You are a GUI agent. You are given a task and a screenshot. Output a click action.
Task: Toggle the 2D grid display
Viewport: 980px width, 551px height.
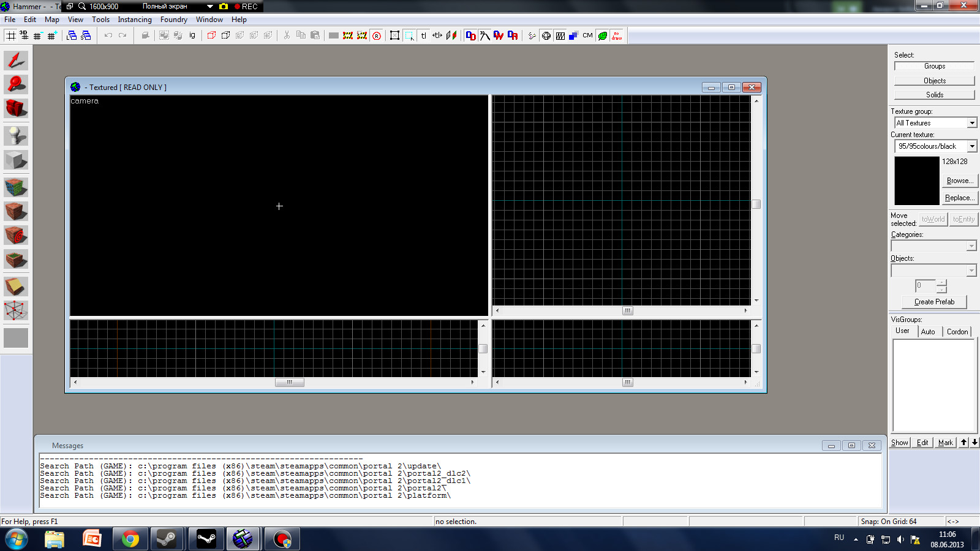pyautogui.click(x=11, y=36)
